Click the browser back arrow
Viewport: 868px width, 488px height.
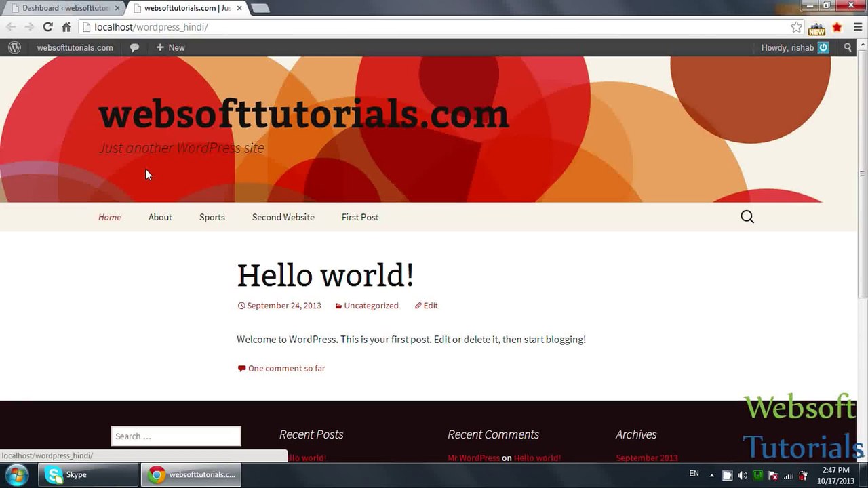click(x=11, y=27)
